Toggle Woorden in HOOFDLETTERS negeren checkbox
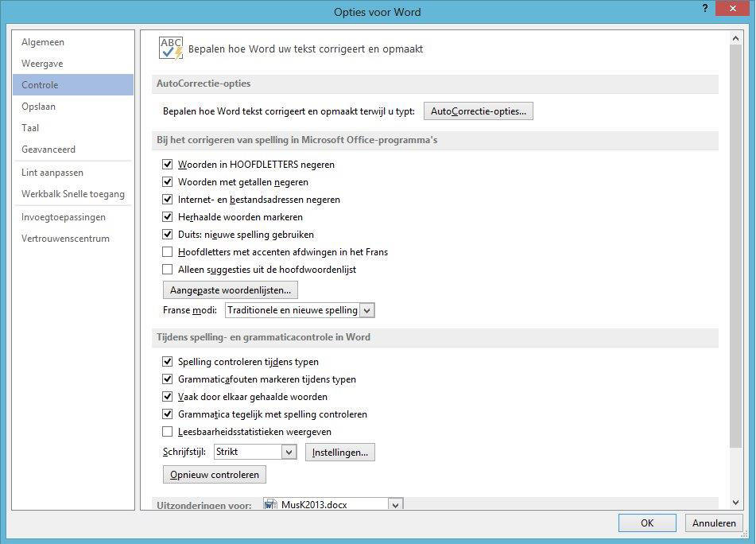This screenshot has height=544, width=756. coord(167,165)
